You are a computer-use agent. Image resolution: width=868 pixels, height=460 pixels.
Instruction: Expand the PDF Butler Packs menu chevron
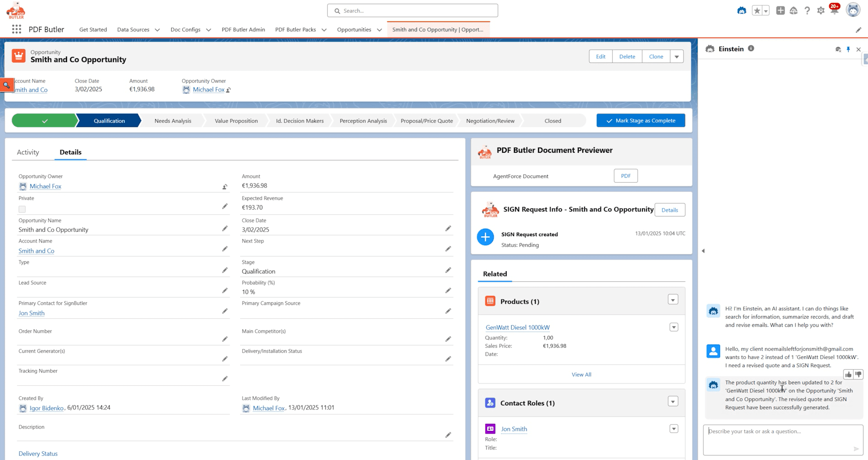pyautogui.click(x=324, y=30)
